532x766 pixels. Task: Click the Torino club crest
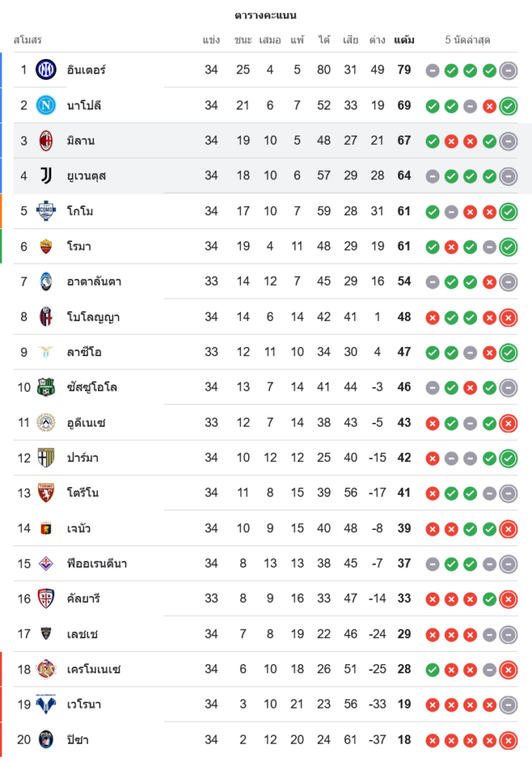(x=46, y=493)
